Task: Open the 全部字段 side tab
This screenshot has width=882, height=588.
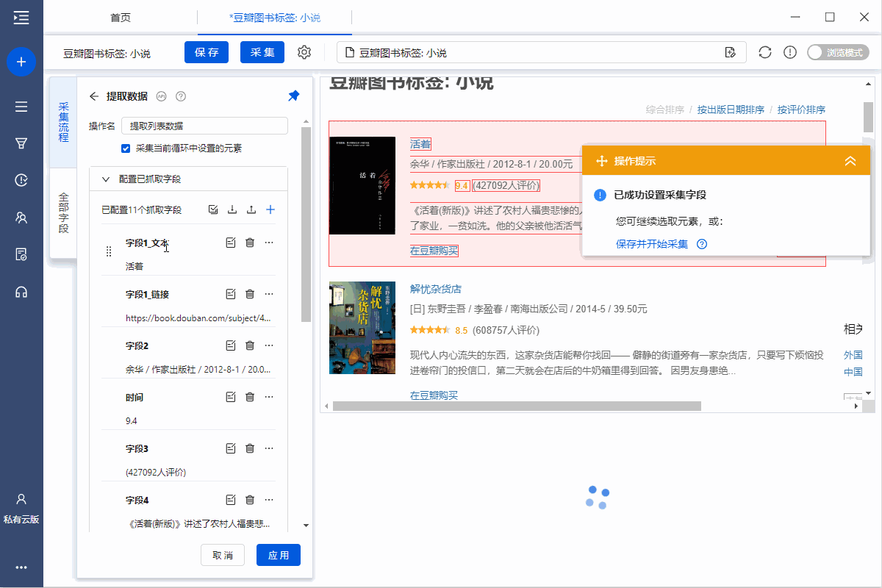Action: coord(63,213)
